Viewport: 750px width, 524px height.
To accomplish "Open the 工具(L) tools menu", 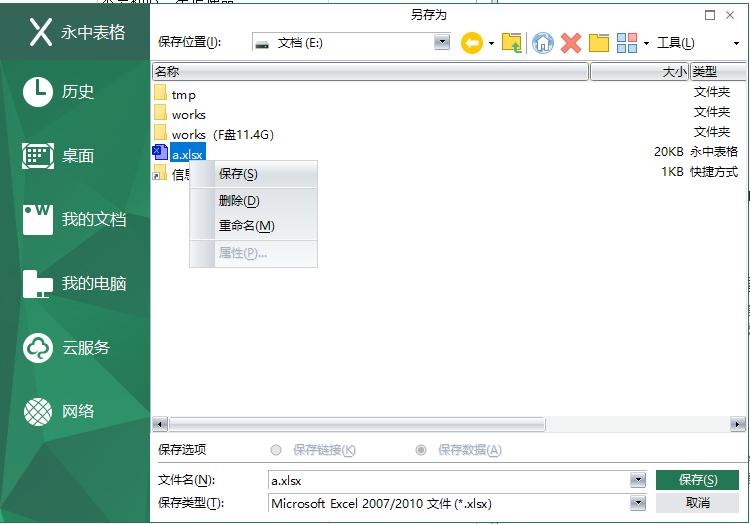I will [x=675, y=43].
